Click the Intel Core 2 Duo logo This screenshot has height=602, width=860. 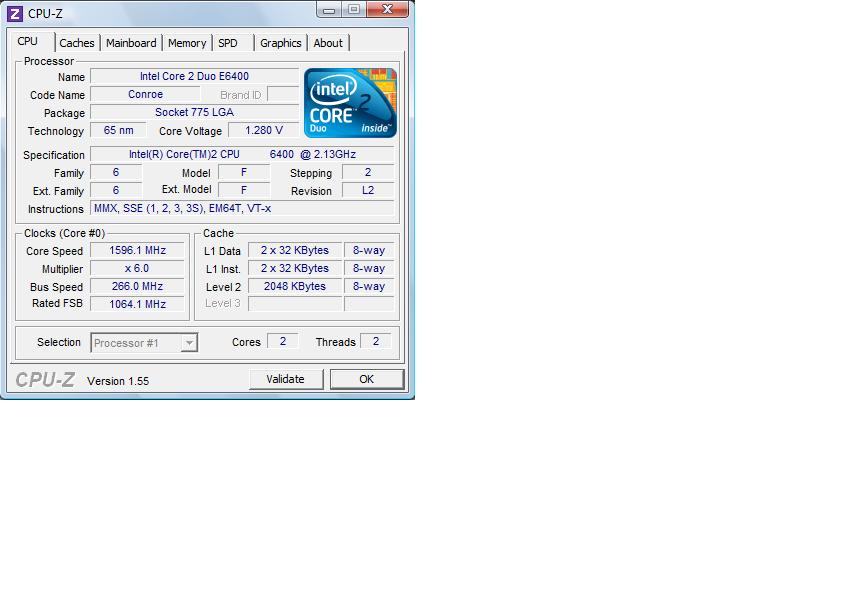point(350,103)
